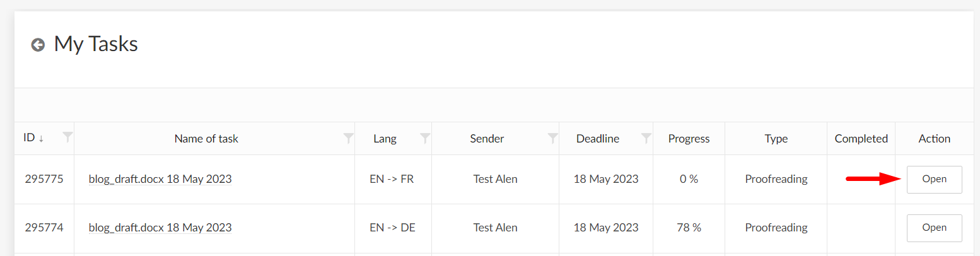Viewport: 980px width, 256px height.
Task: Click the My Tasks page heading
Action: click(96, 44)
